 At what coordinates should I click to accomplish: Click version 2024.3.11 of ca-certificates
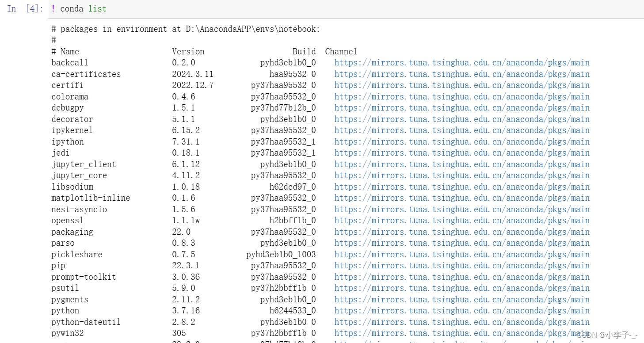coord(193,74)
